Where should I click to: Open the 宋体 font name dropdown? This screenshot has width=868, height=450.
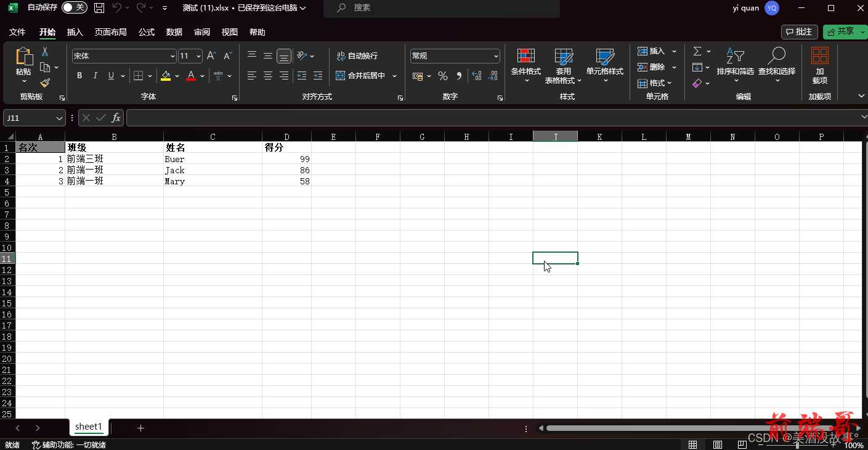[x=172, y=56]
